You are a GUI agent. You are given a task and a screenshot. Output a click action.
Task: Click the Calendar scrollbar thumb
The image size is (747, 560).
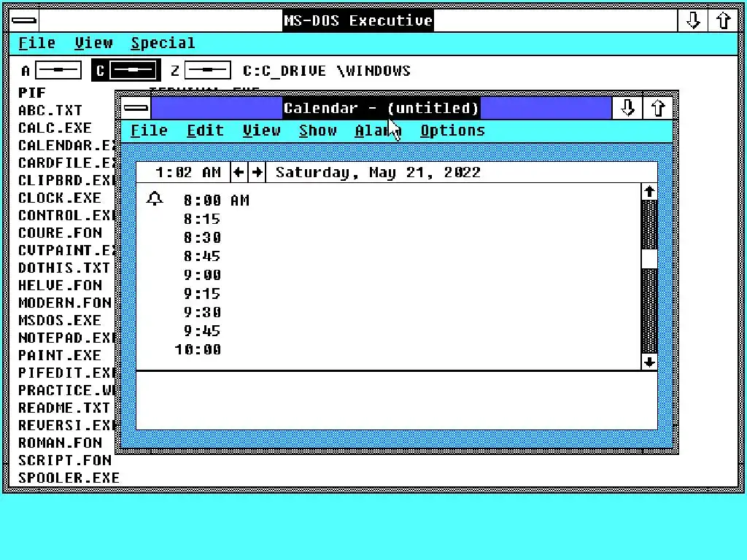(x=649, y=259)
